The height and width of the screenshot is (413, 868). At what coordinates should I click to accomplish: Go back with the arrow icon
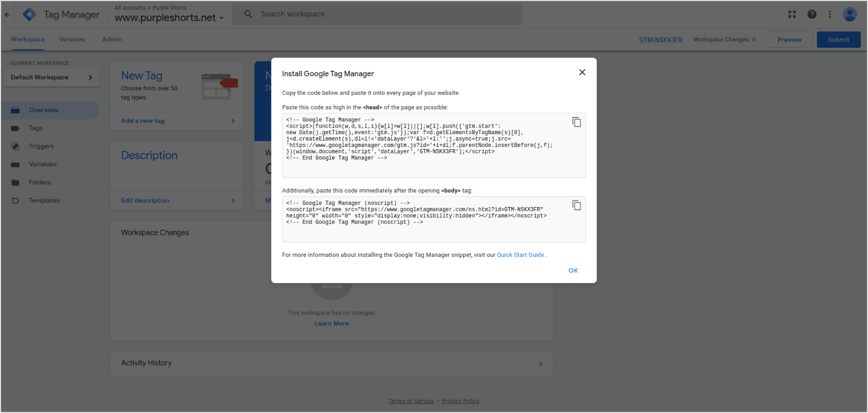(8, 14)
